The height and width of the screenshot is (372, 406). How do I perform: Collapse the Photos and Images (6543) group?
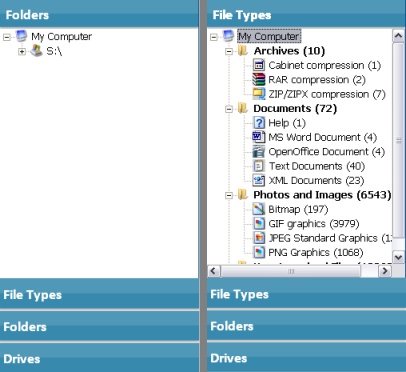(x=229, y=195)
